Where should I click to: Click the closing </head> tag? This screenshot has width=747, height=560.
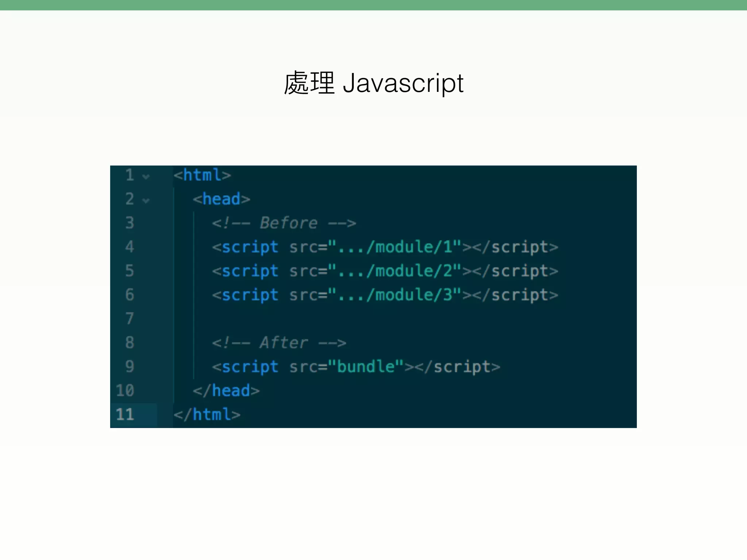point(226,391)
